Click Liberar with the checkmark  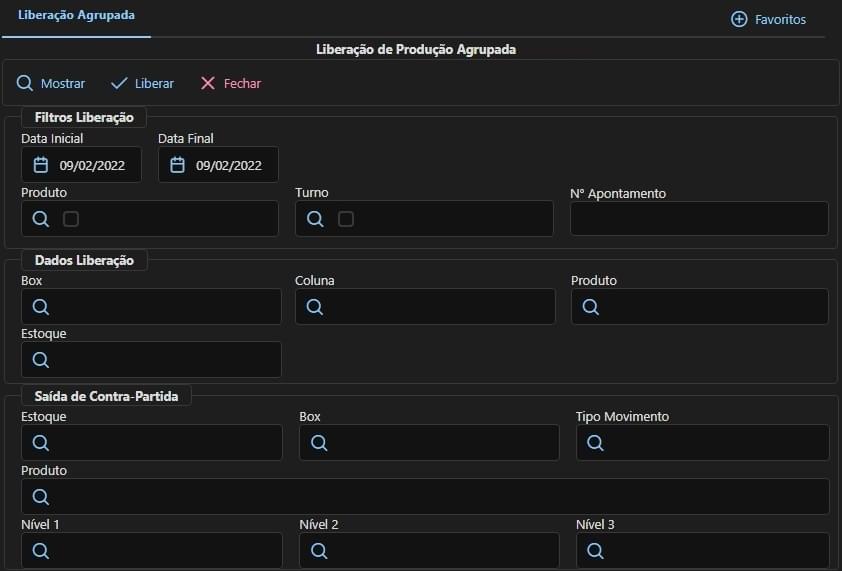pos(142,83)
